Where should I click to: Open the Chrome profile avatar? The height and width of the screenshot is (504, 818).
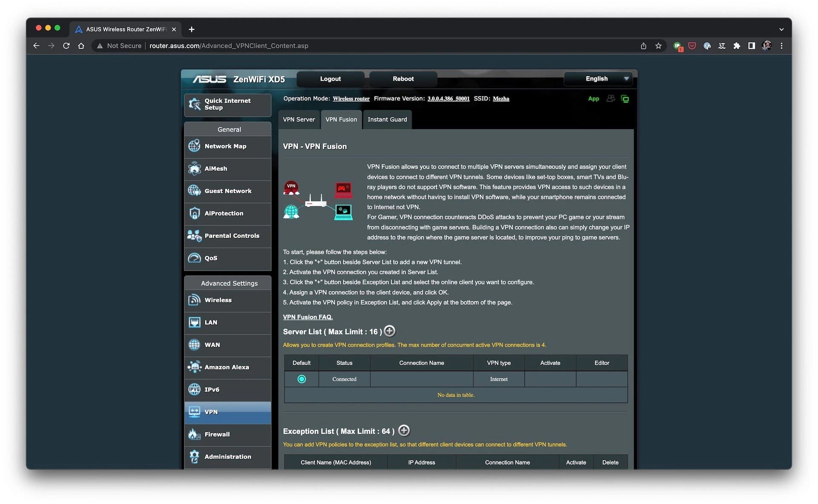click(x=766, y=46)
